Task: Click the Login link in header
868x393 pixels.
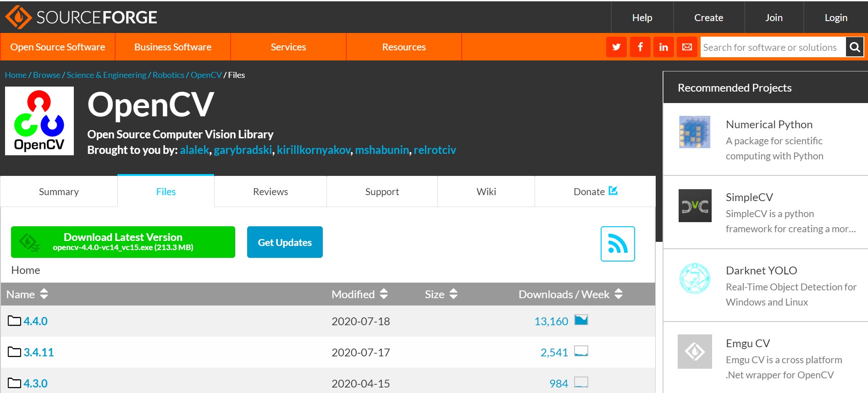Action: 836,17
